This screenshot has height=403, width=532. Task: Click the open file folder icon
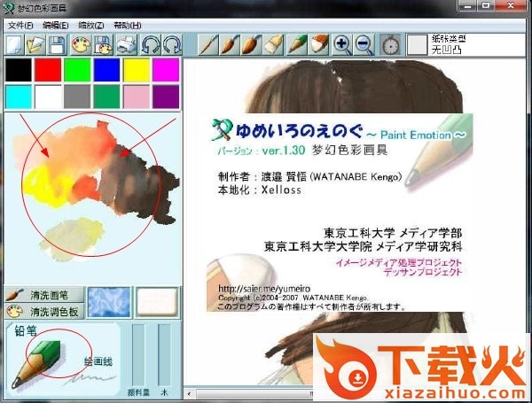click(x=35, y=44)
